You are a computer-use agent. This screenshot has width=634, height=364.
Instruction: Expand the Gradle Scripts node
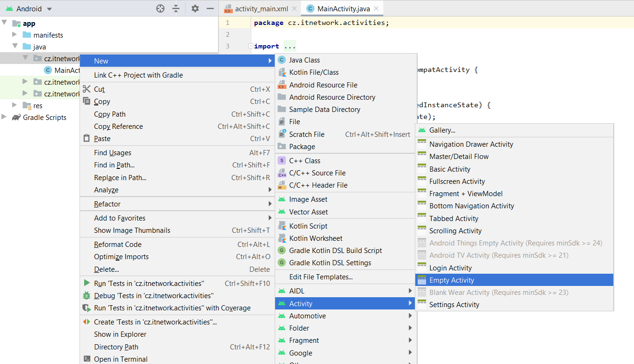[5, 117]
